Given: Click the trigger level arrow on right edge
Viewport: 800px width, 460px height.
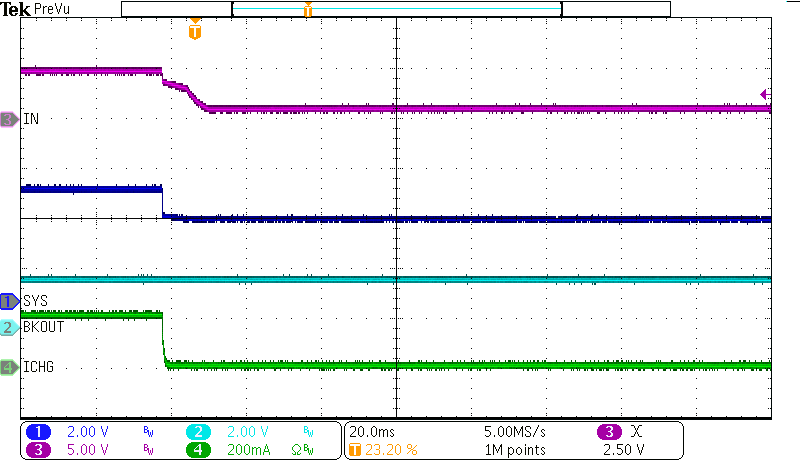Looking at the screenshot, I should pyautogui.click(x=765, y=94).
